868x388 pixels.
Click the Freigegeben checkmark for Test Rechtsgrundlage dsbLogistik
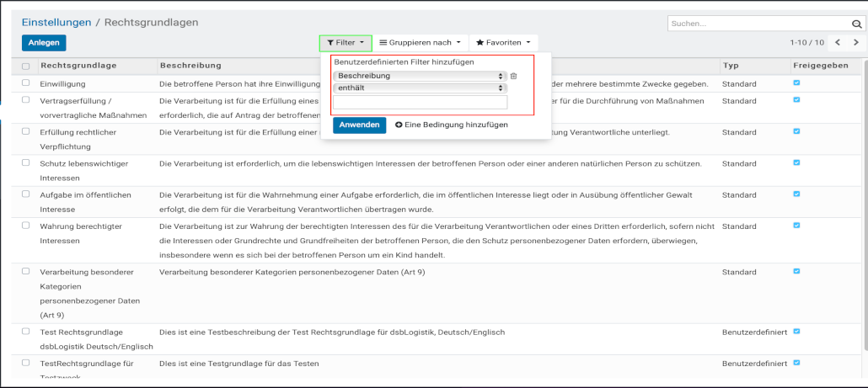796,332
